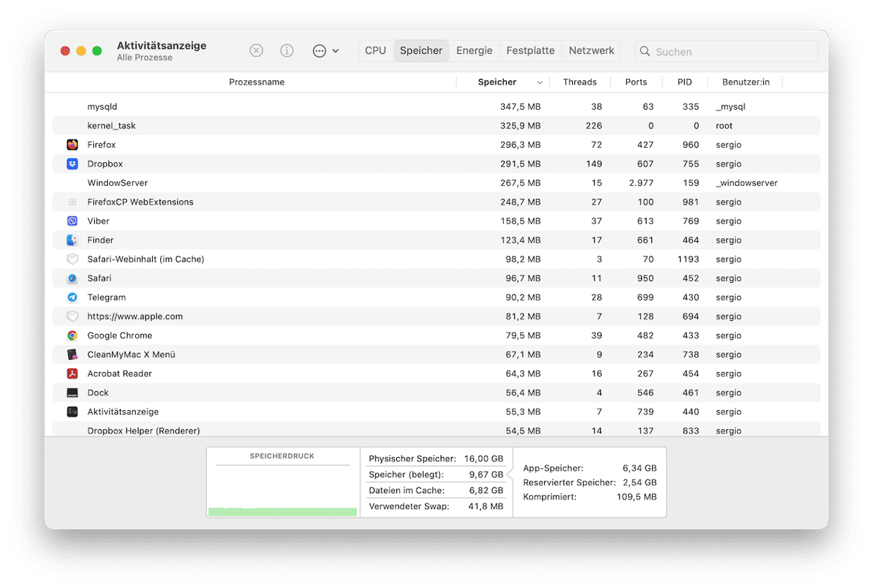Click the Acrobat Reader app icon

point(73,373)
